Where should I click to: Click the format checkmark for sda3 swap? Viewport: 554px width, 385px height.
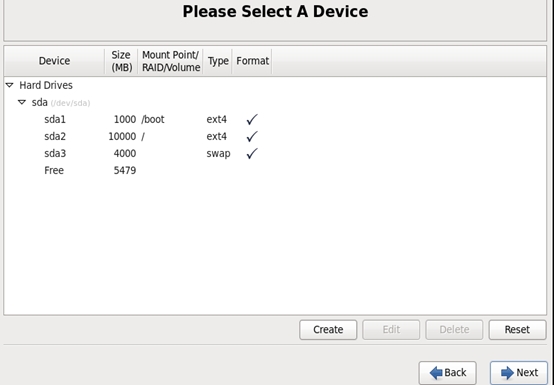tap(252, 153)
